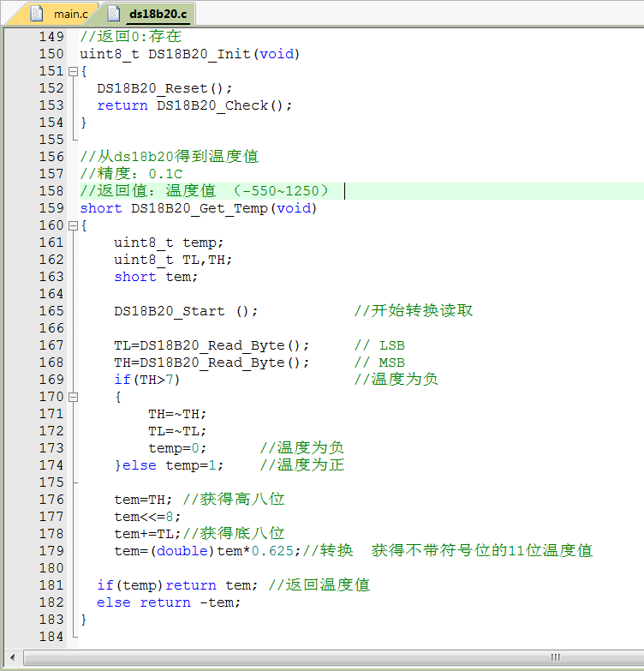Viewport: 644px width, 671px height.
Task: Collapse the fold marker at line 160
Action: point(73,226)
